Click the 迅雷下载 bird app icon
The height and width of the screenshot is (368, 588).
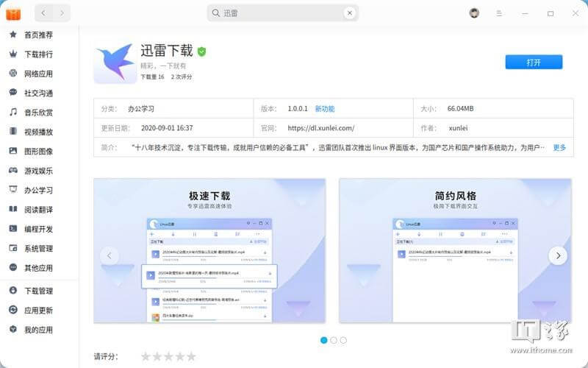coord(115,63)
